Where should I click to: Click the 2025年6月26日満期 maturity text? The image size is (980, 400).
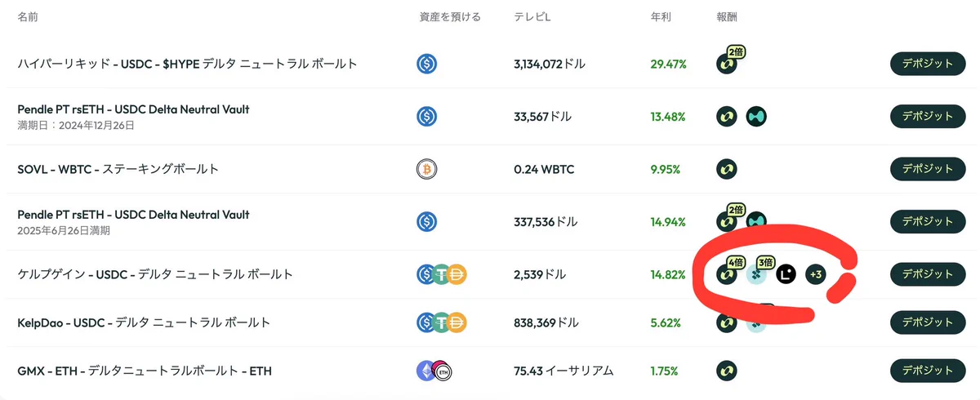pyautogui.click(x=64, y=231)
